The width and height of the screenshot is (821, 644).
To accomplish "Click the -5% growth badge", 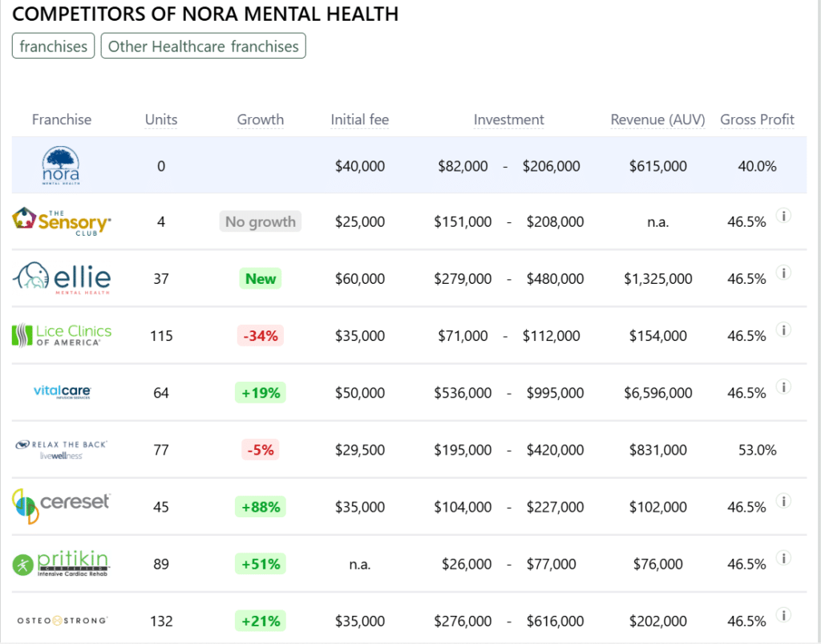I will [261, 450].
